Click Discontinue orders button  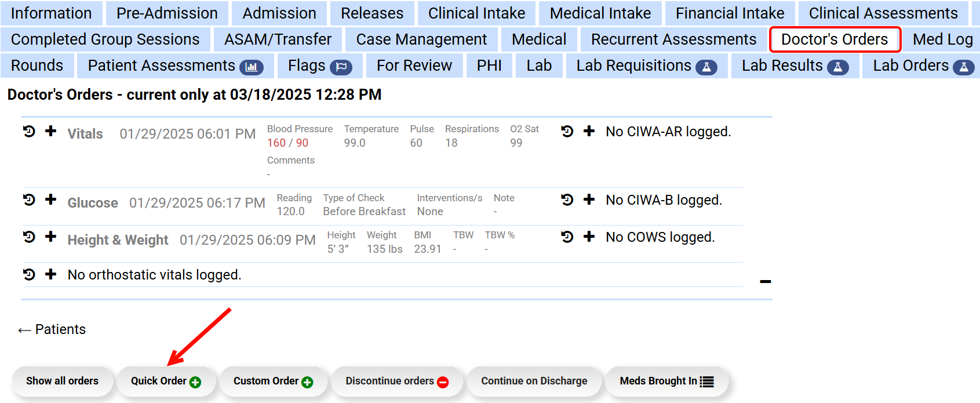coord(397,381)
